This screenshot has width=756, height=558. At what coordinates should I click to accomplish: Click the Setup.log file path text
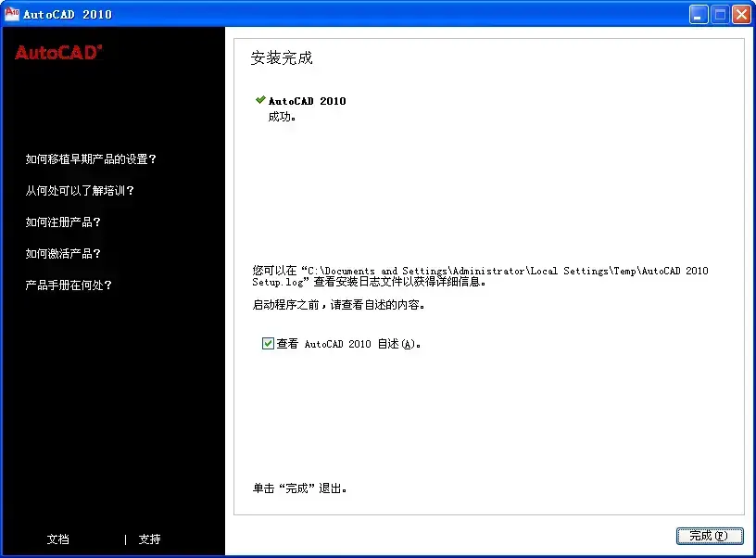click(x=480, y=276)
